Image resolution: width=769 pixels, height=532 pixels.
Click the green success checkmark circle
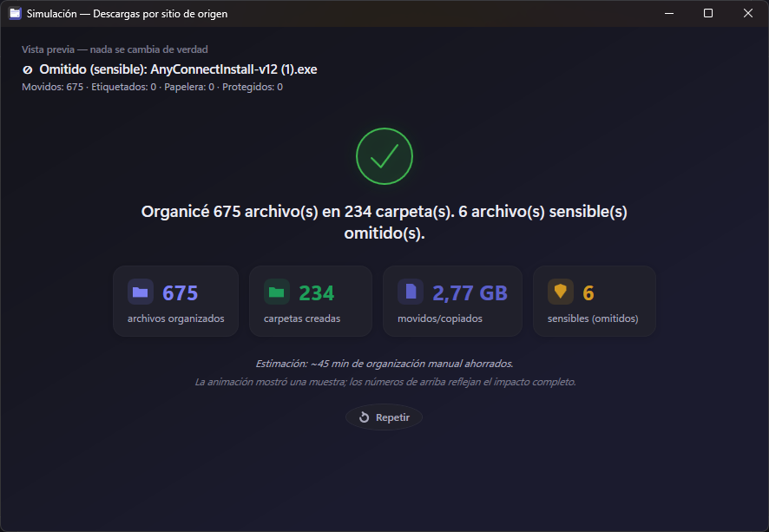point(384,156)
